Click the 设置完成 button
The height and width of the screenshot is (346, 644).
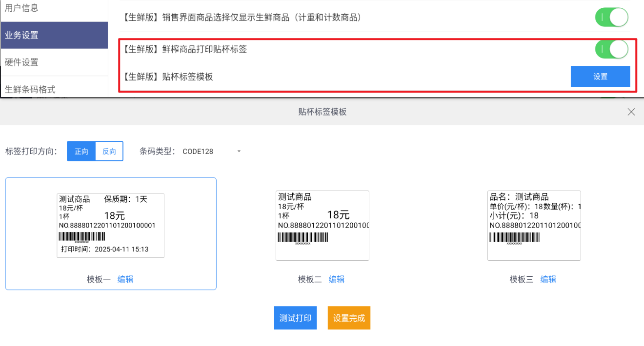(x=349, y=318)
